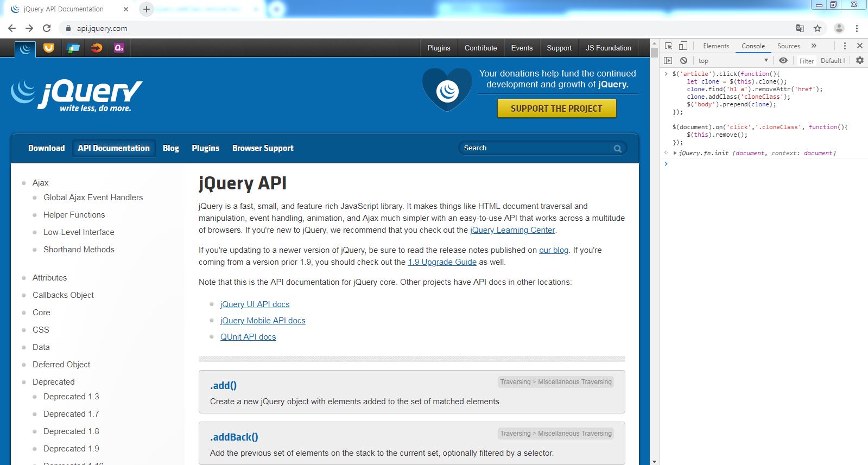Click the SUPPORT THE PROJECT button
Image resolution: width=868 pixels, height=465 pixels.
[556, 109]
